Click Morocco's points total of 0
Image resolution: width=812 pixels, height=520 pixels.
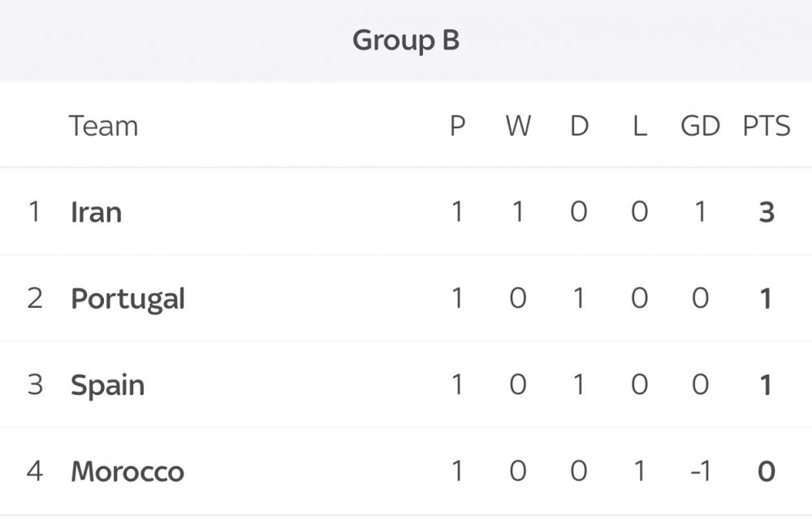pos(766,471)
